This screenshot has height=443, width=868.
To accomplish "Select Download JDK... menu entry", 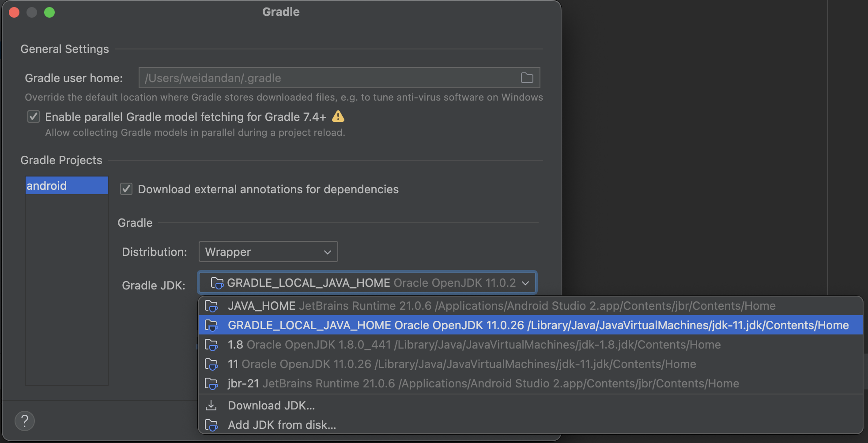I will click(x=530, y=405).
